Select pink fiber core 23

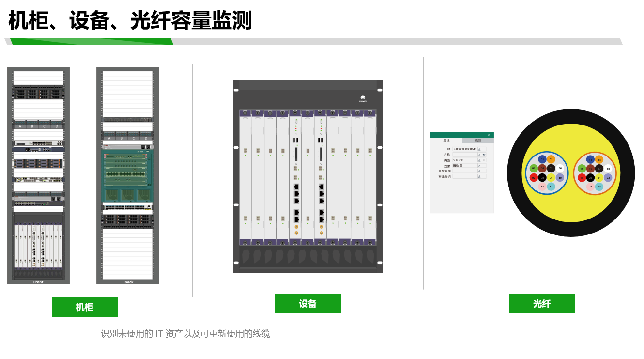[x=590, y=187]
